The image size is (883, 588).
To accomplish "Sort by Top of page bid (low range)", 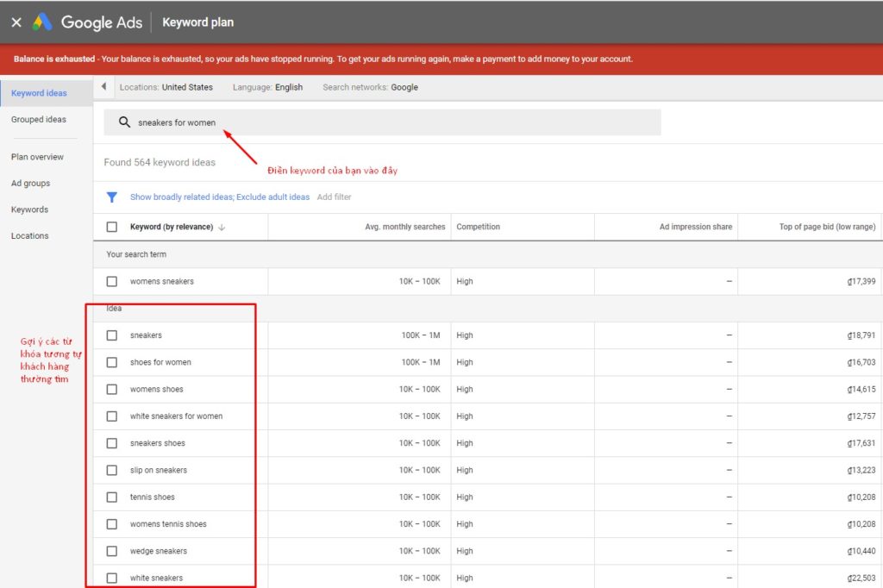I will click(x=827, y=227).
